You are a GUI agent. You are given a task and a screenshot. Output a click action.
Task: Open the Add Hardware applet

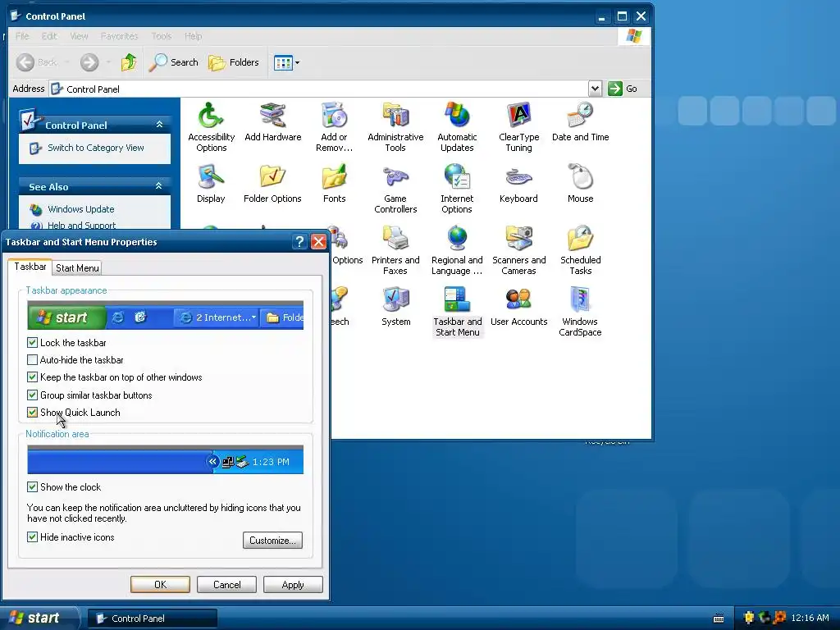pos(272,122)
